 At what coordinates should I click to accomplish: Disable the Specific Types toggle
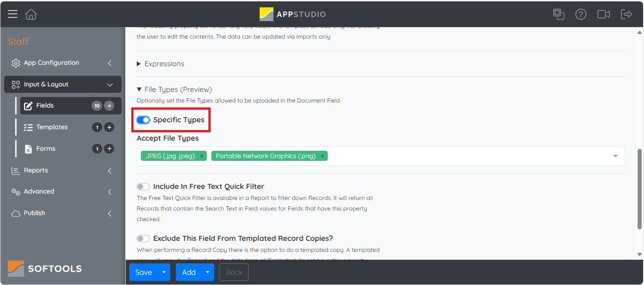tap(143, 120)
